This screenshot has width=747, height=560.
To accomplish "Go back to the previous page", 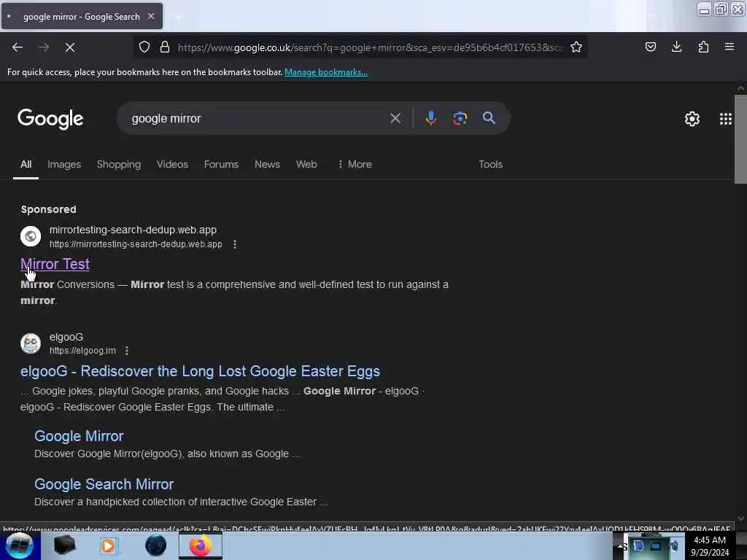I will (18, 47).
